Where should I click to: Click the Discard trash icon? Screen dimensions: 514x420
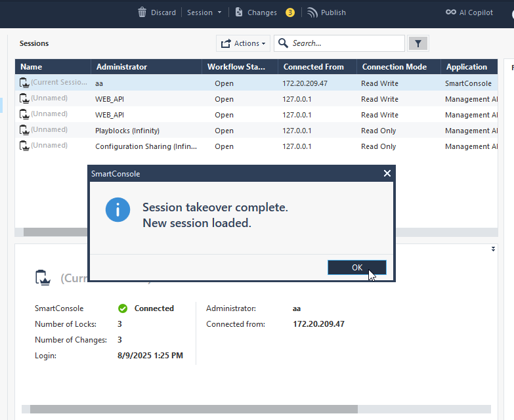[x=142, y=12]
